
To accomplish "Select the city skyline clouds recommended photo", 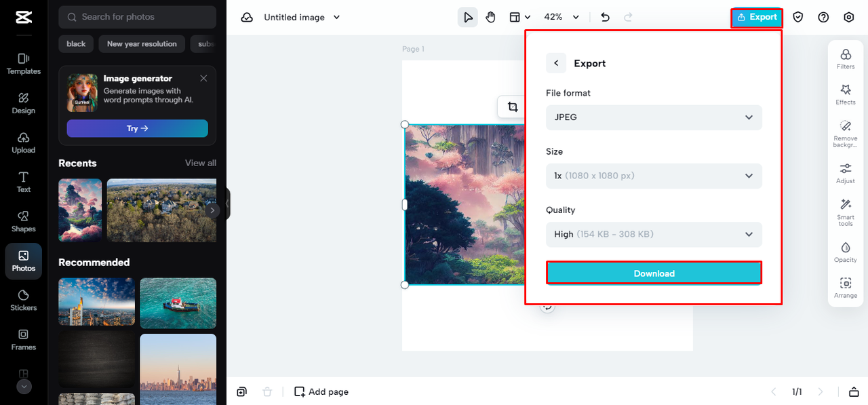I will tap(96, 301).
